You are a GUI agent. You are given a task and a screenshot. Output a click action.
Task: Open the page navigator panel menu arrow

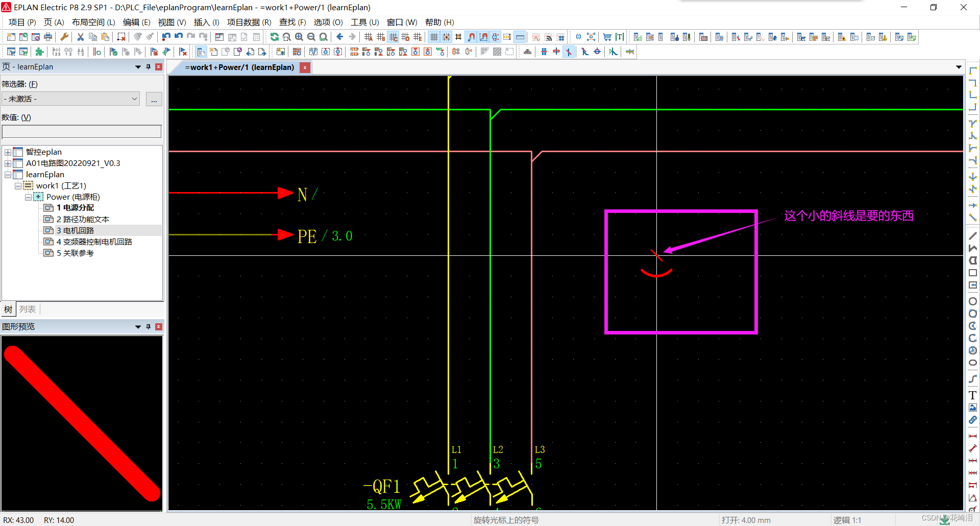click(x=138, y=67)
